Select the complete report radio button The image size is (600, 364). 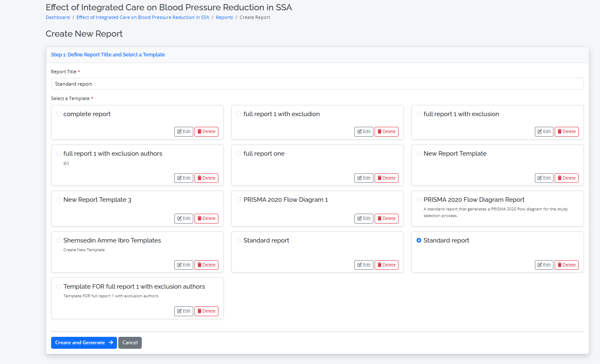click(59, 114)
